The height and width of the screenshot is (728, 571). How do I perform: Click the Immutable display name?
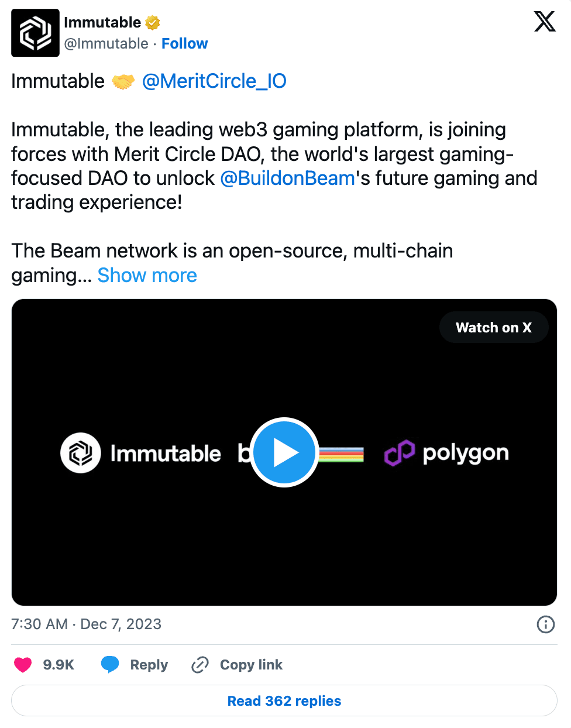tap(102, 22)
